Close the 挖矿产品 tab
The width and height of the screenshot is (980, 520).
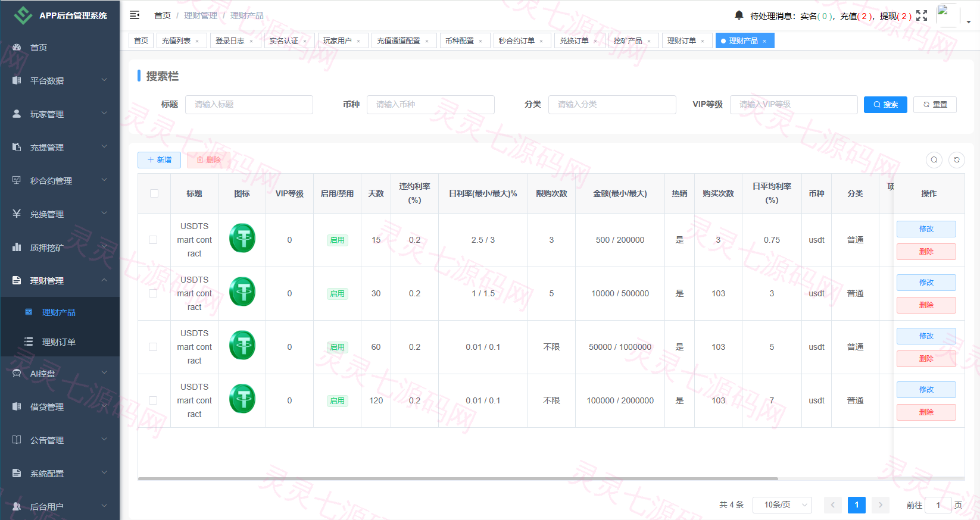[649, 41]
